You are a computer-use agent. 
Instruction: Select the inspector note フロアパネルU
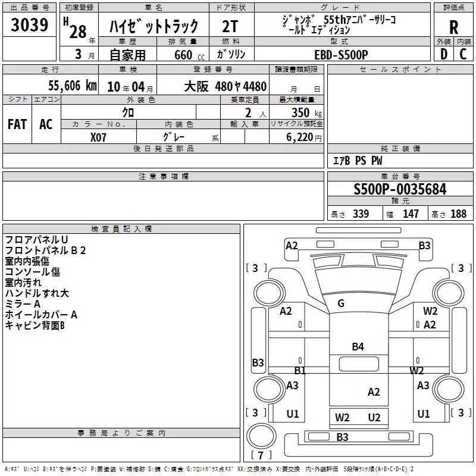pyautogui.click(x=36, y=240)
